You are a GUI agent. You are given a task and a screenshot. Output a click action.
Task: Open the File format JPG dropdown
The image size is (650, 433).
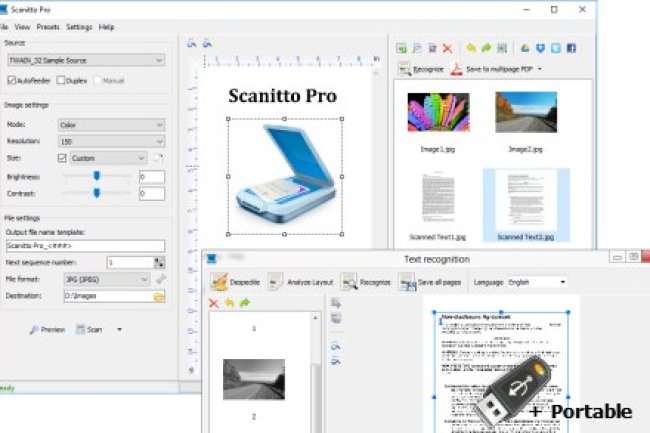click(x=107, y=279)
